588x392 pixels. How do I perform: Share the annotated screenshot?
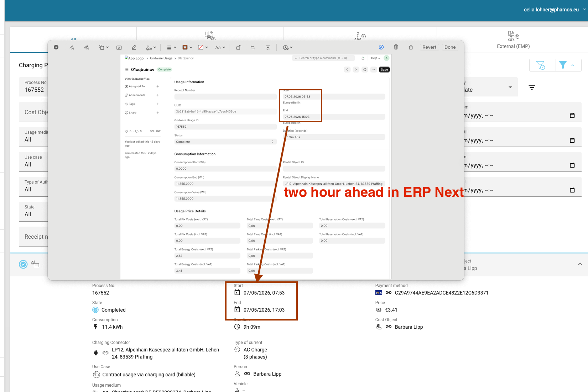[411, 47]
